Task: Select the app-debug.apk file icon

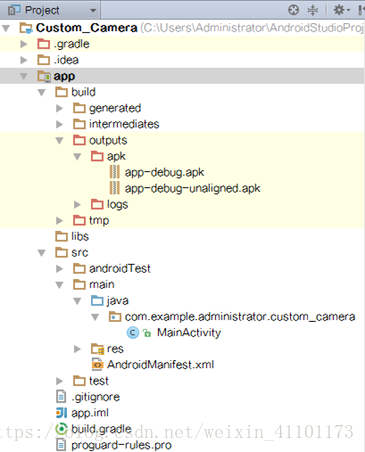Action: 114,172
